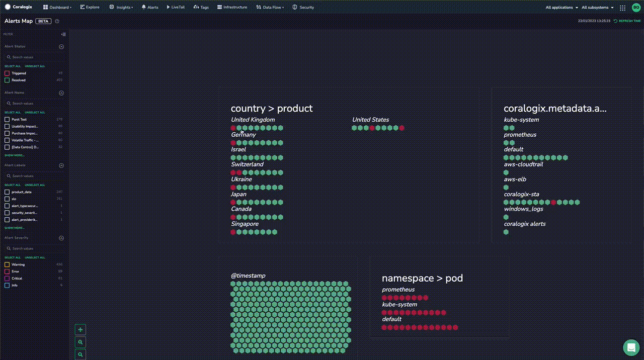Click the red hexagon under Japan
This screenshot has width=644, height=360.
[233, 202]
